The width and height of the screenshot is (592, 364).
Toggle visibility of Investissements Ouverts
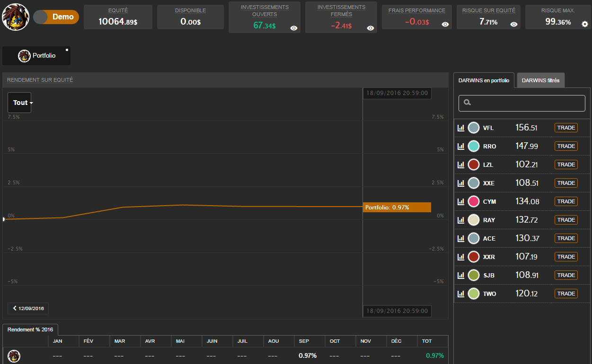pyautogui.click(x=294, y=28)
